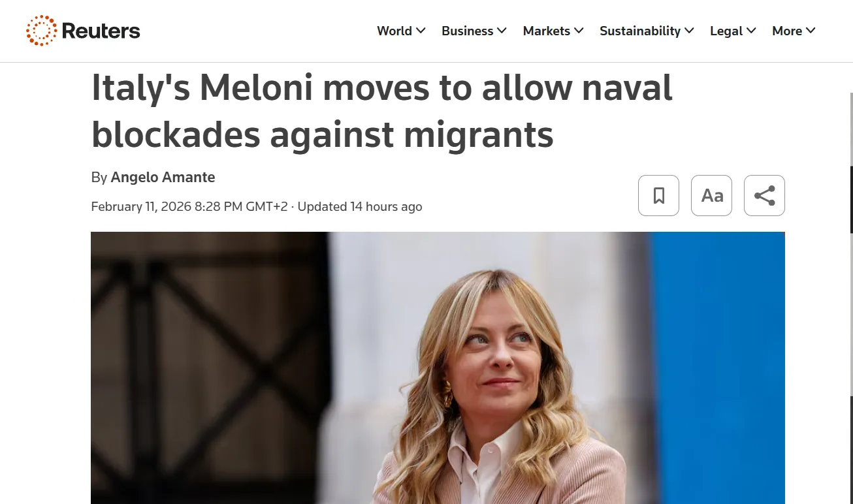The width and height of the screenshot is (853, 504).
Task: Share the article using the share icon
Action: click(764, 195)
